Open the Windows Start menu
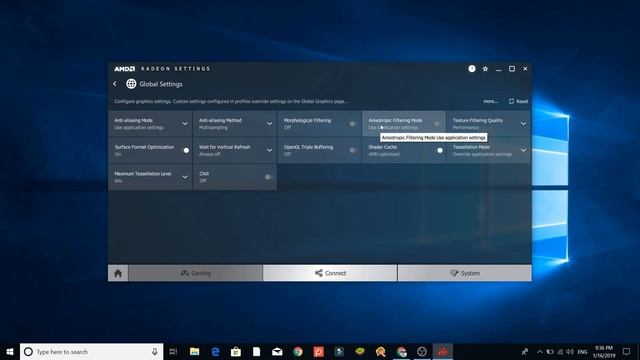The height and width of the screenshot is (360, 640). click(x=10, y=351)
